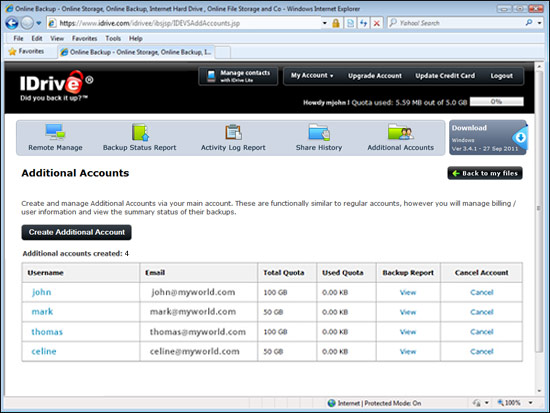Click the blue download arrow icon
550x413 pixels.
click(520, 137)
